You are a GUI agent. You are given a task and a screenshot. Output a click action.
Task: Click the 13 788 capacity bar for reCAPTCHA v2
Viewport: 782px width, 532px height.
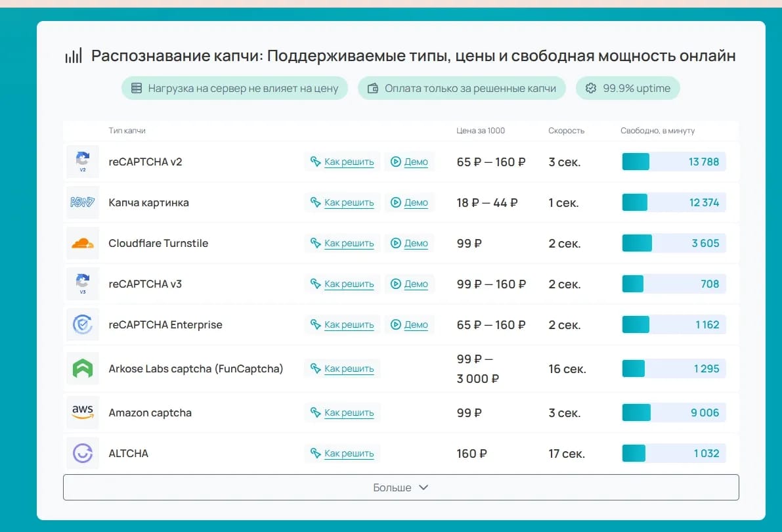tap(674, 162)
